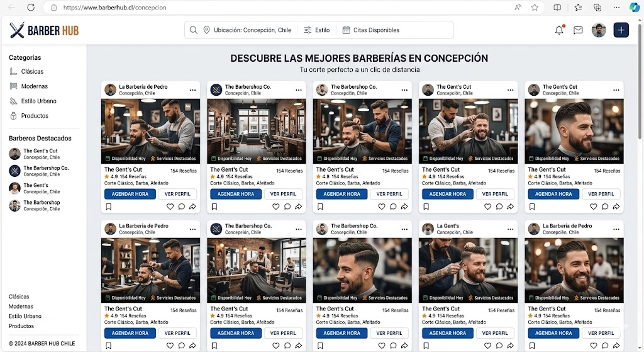Viewport: 644px width, 352px height.
Task: Click the search magnifier icon
Action: pos(194,30)
